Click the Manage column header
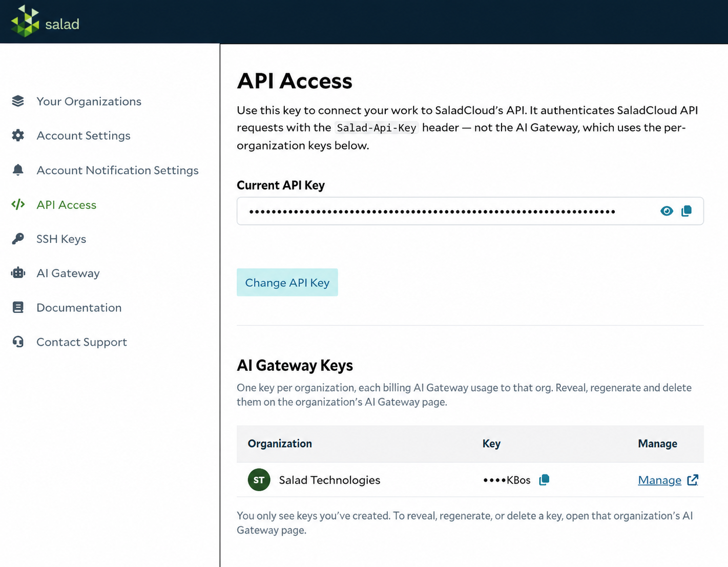728x567 pixels. (x=657, y=444)
